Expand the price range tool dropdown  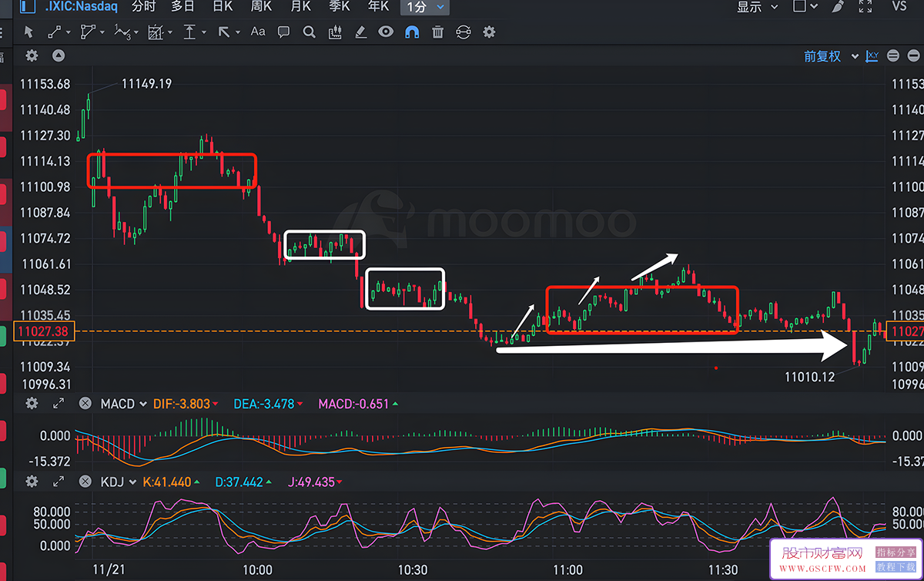click(203, 32)
